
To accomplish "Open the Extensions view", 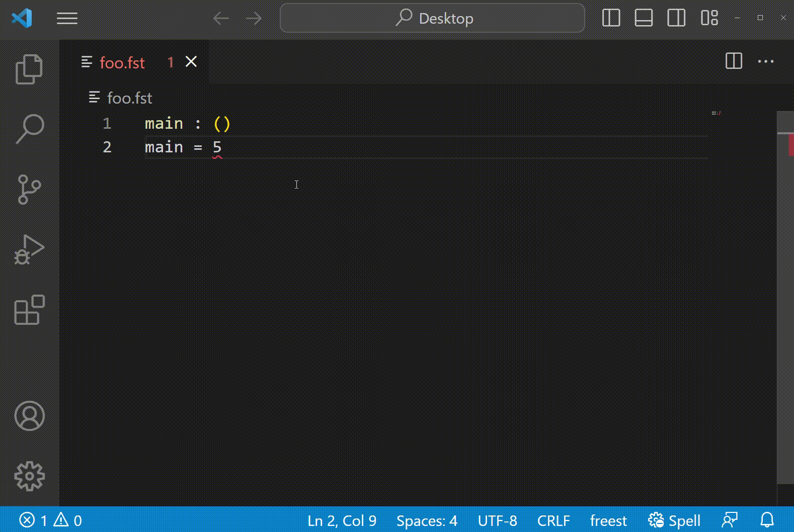I will tap(29, 310).
